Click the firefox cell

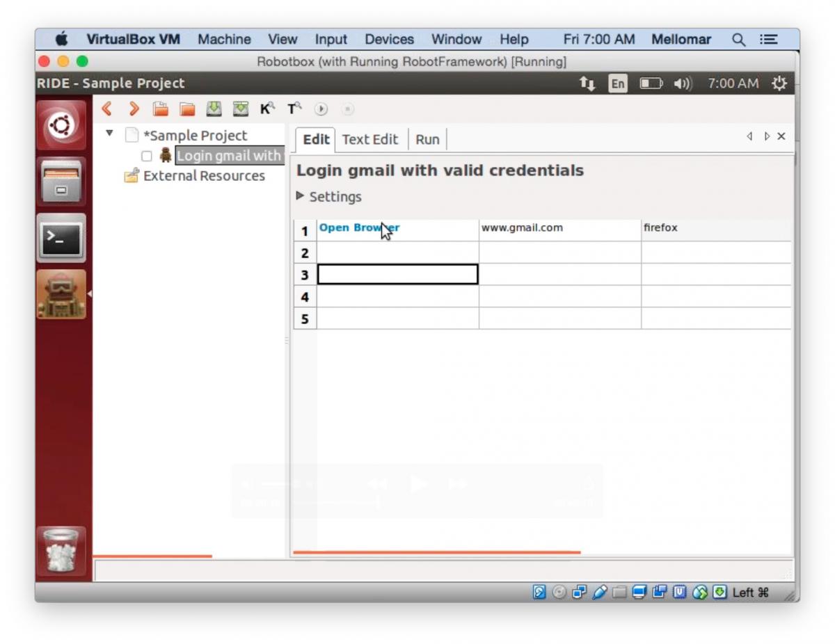(x=716, y=230)
